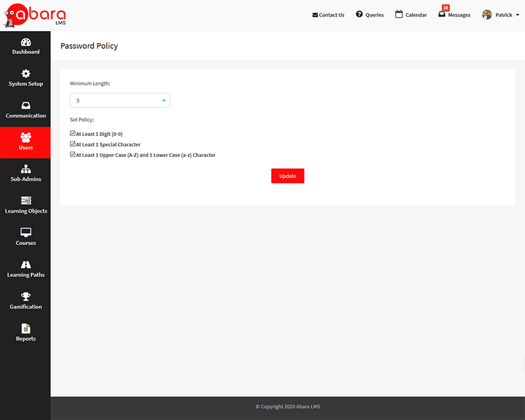The image size is (525, 420).
Task: Go to Dashboard menu label
Action: click(x=26, y=52)
